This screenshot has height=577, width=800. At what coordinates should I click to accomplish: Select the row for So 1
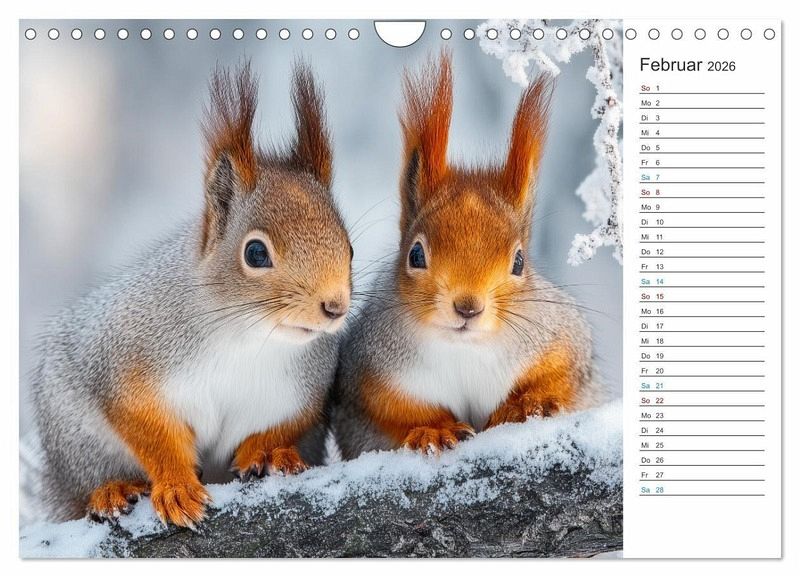click(701, 88)
